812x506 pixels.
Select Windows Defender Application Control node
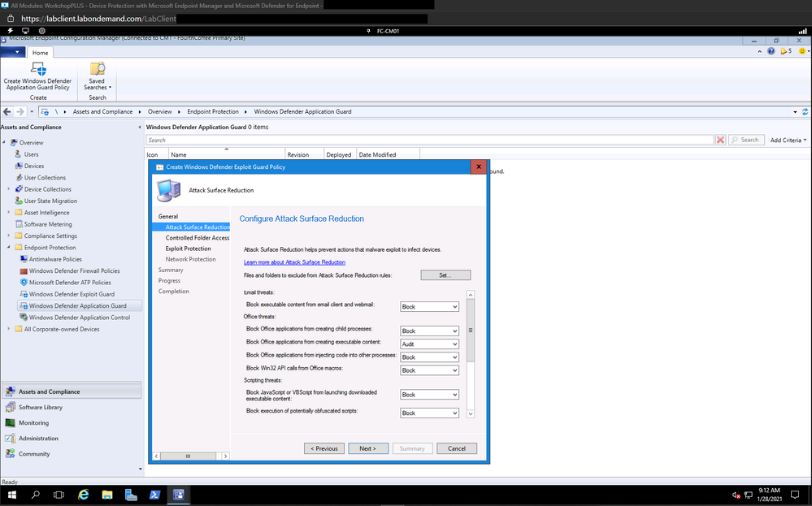[x=79, y=317]
